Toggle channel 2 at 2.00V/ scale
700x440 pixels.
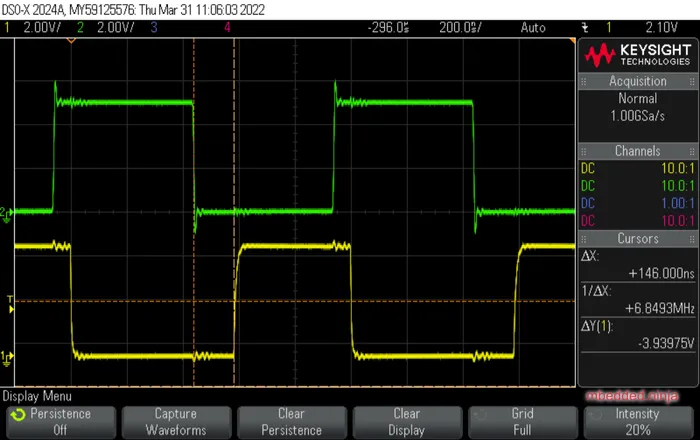tap(110, 28)
